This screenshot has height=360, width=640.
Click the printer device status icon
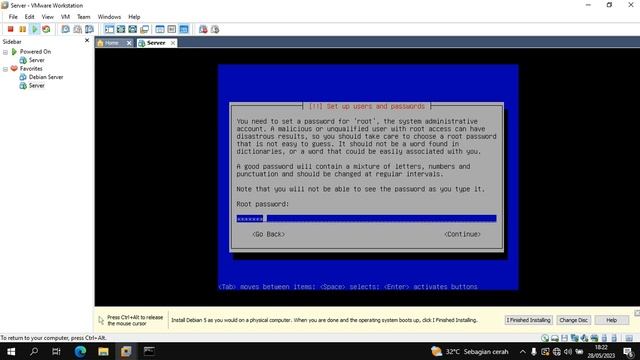pyautogui.click(x=594, y=338)
